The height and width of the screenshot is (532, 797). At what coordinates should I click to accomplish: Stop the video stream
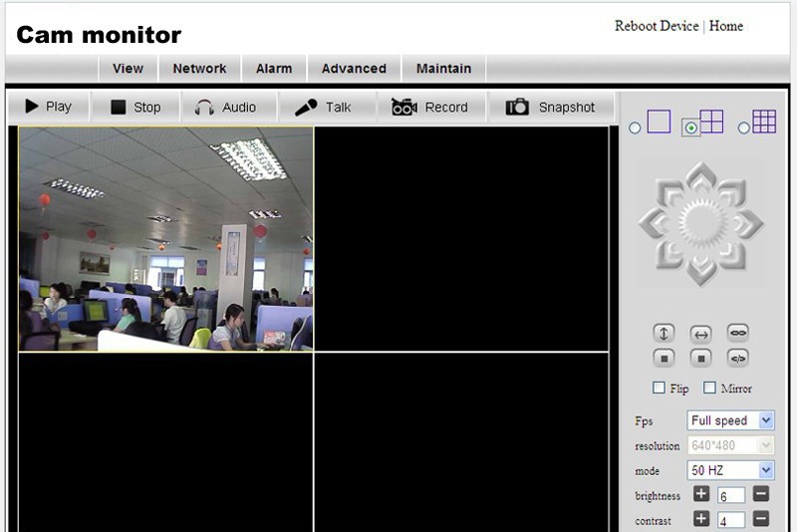pos(134,108)
